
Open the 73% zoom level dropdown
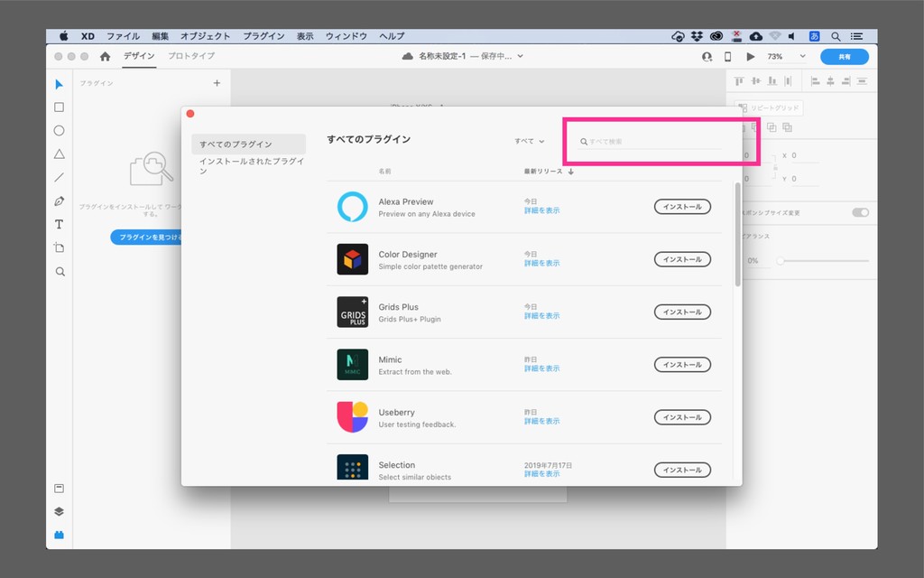click(786, 57)
